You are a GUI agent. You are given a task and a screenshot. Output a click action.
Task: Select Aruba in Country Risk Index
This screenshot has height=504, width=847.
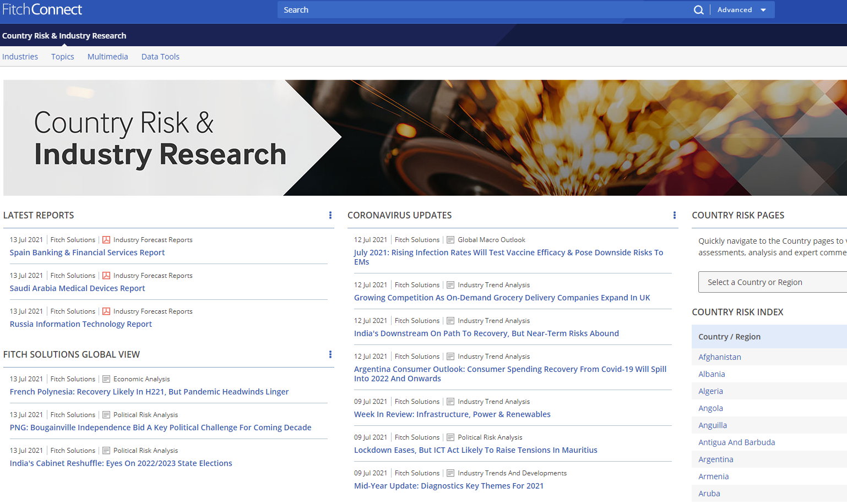[709, 494]
